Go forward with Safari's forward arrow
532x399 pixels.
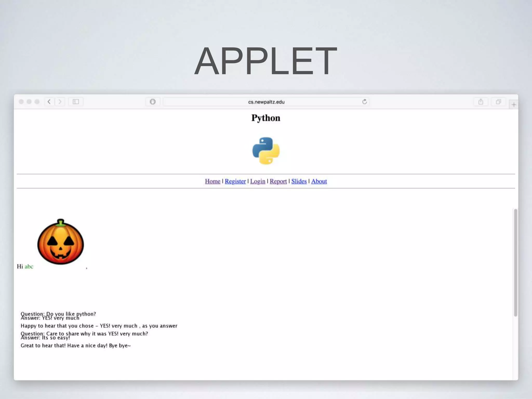point(60,102)
